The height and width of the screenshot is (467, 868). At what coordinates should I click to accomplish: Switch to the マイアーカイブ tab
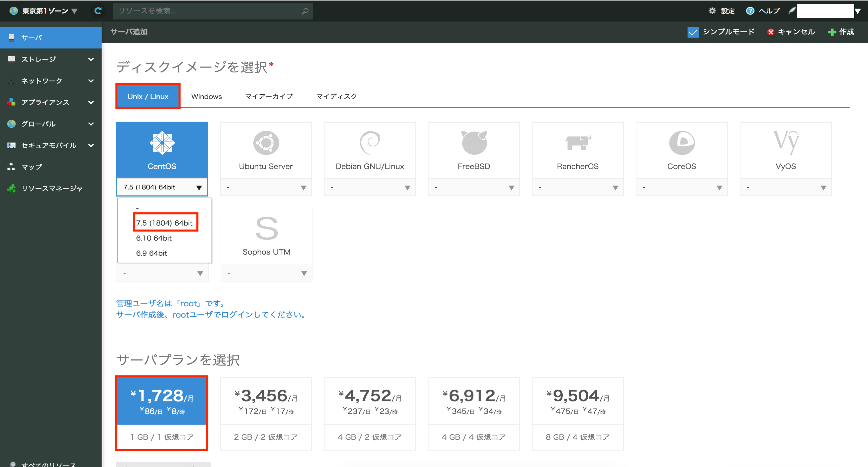269,96
